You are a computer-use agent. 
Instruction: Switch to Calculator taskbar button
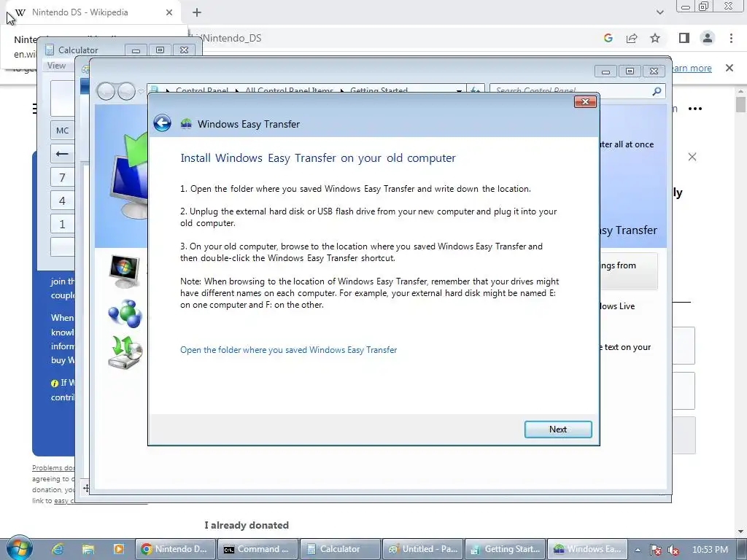point(340,549)
